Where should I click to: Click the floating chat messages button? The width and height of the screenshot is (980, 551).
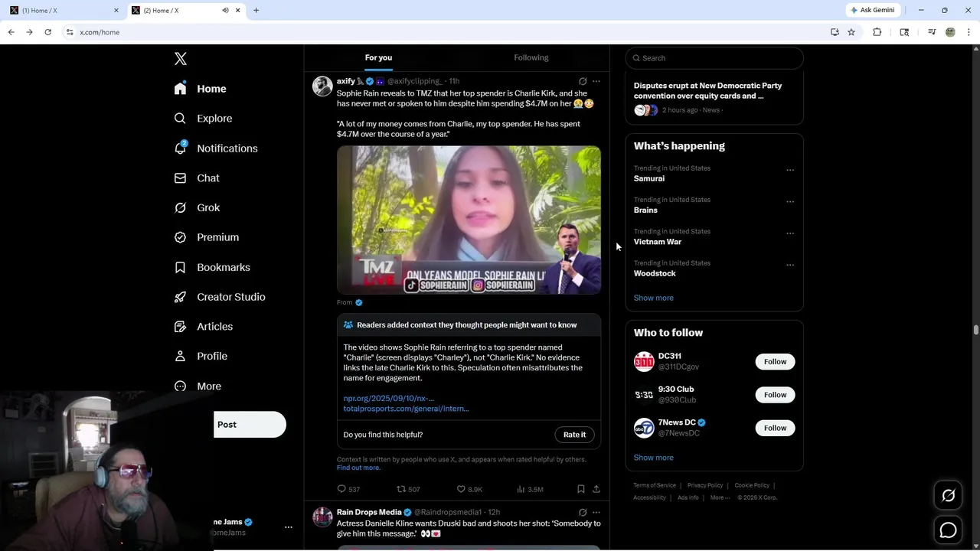tap(948, 530)
